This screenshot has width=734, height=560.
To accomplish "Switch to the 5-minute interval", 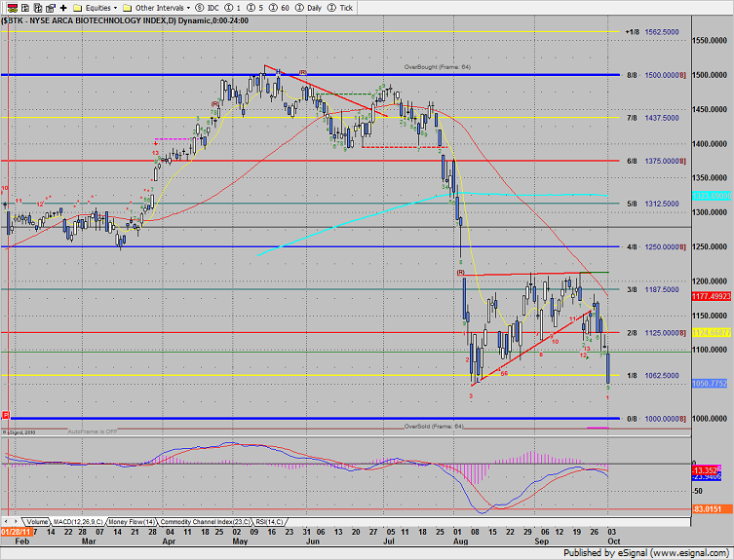I will (x=254, y=8).
